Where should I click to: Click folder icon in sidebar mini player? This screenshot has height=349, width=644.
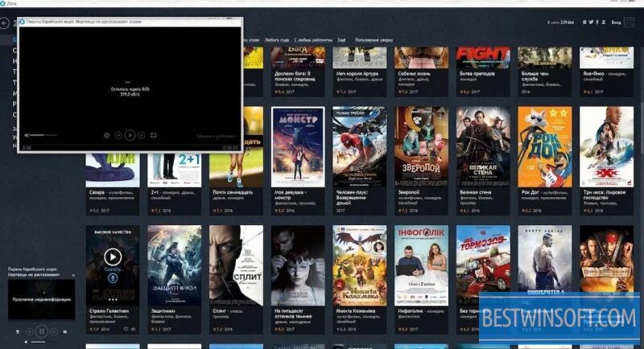pyautogui.click(x=65, y=331)
